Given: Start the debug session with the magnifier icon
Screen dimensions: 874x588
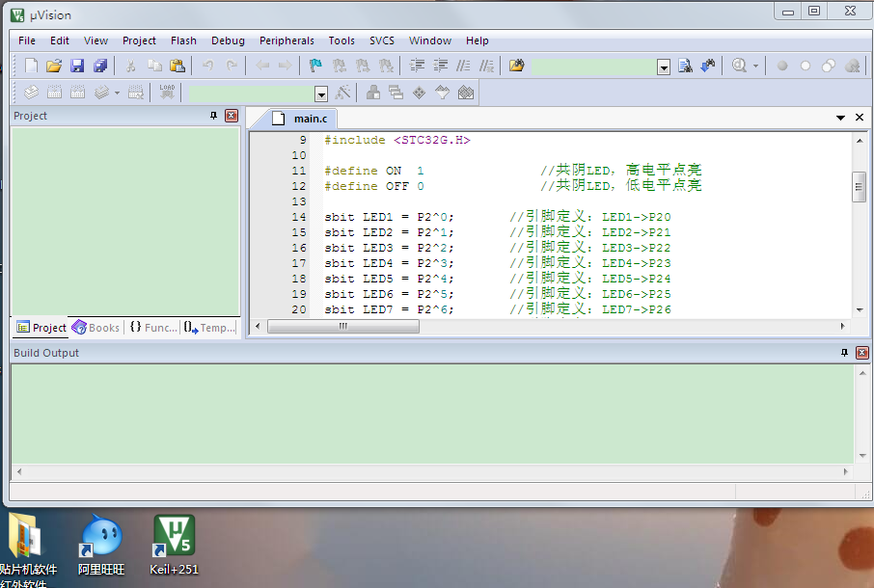Looking at the screenshot, I should tap(739, 66).
